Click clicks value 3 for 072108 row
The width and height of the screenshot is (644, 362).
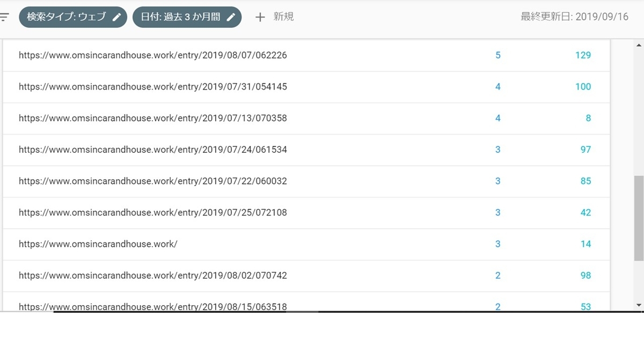[498, 212]
